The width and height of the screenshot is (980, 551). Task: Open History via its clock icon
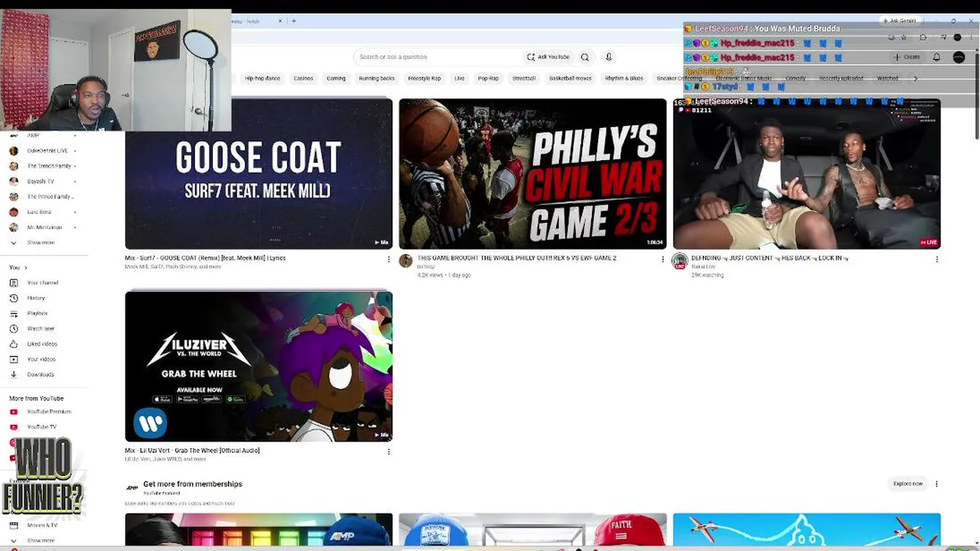point(14,298)
